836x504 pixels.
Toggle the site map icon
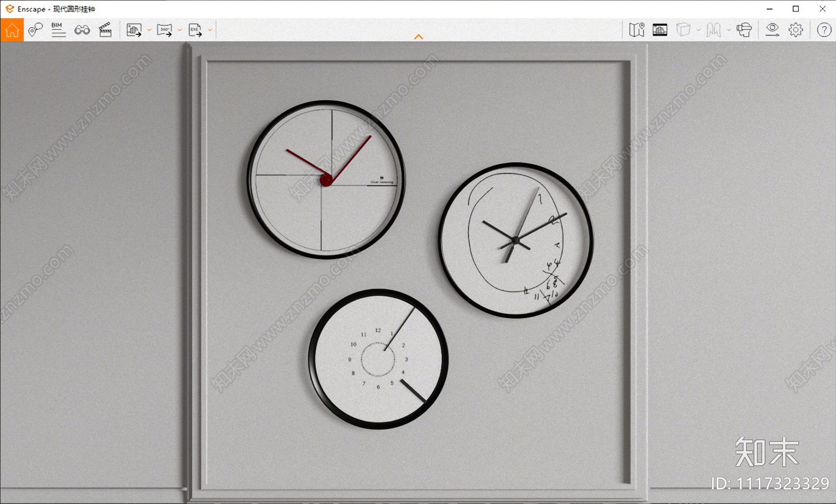coord(637,30)
